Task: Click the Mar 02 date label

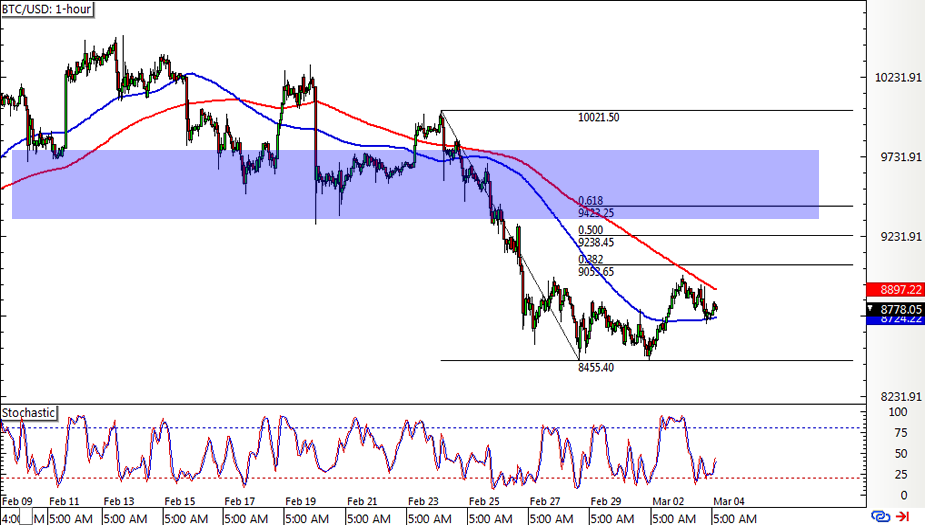Action: pos(668,501)
